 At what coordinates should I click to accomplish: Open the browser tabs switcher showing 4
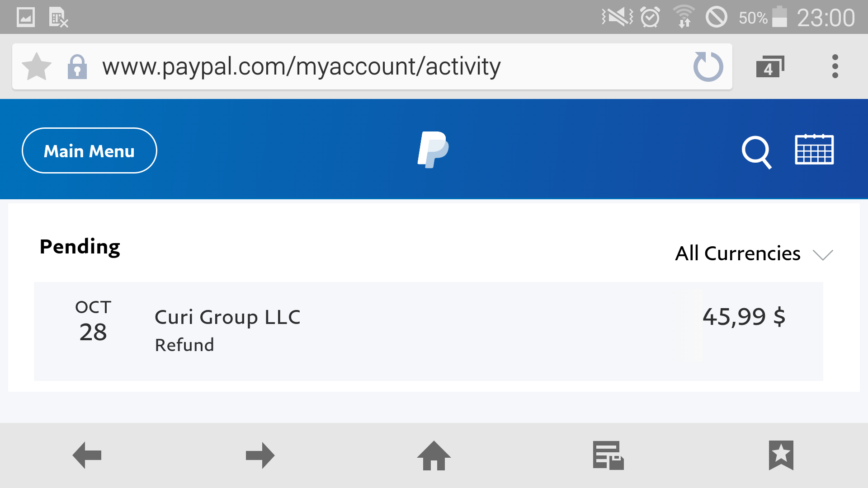pos(770,66)
